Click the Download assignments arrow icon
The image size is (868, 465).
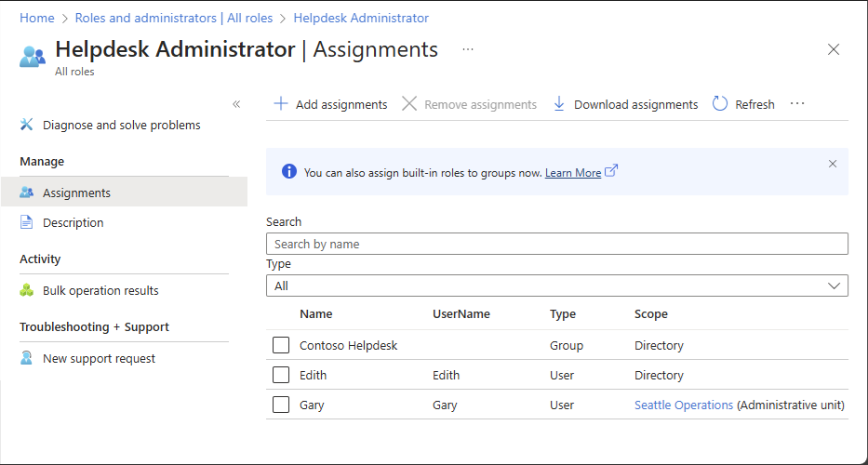click(559, 104)
